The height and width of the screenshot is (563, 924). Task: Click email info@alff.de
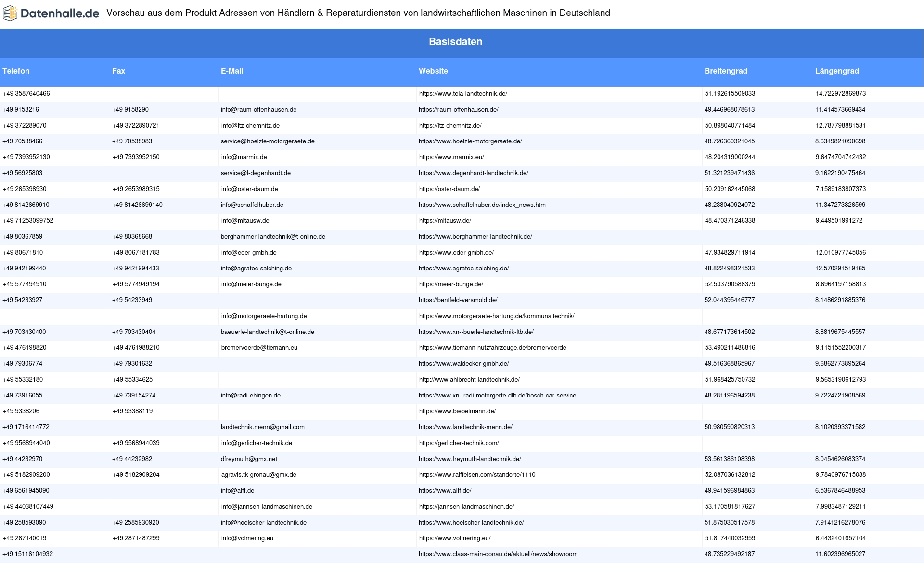(x=238, y=491)
